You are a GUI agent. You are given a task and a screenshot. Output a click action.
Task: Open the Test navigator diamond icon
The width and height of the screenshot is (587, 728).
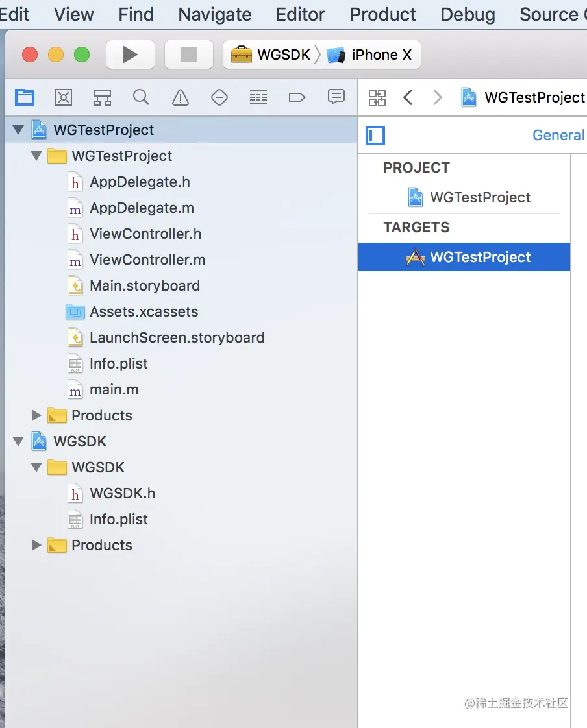point(219,97)
